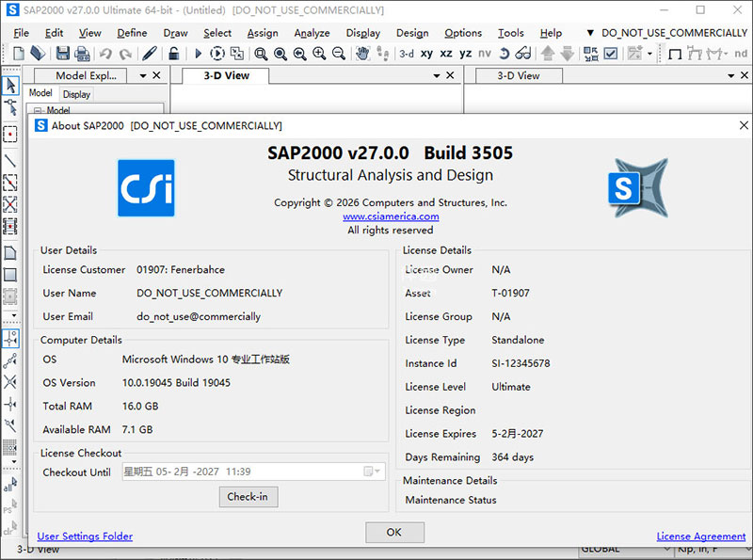Set default 3-d view
753x560 pixels.
coord(407,55)
